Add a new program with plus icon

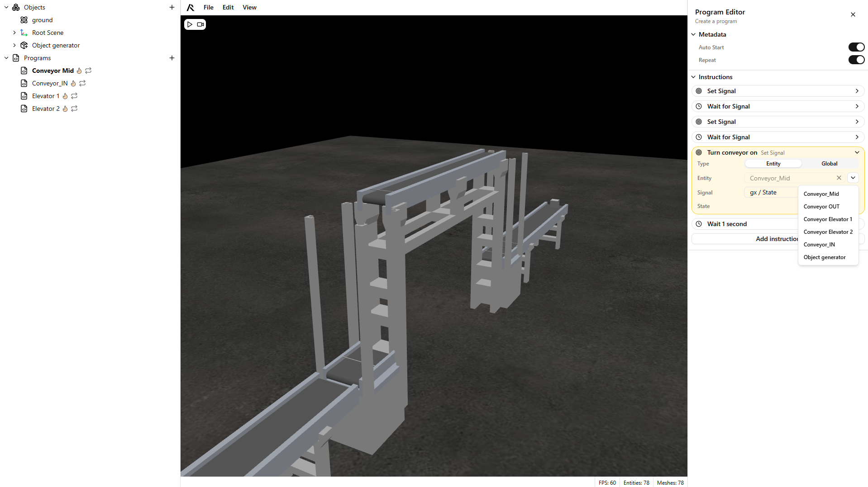(172, 58)
